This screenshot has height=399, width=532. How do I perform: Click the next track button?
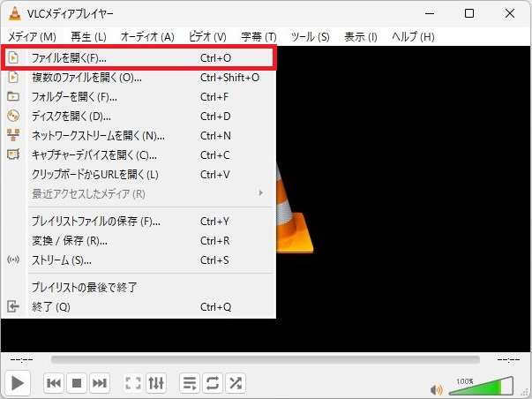100,383
